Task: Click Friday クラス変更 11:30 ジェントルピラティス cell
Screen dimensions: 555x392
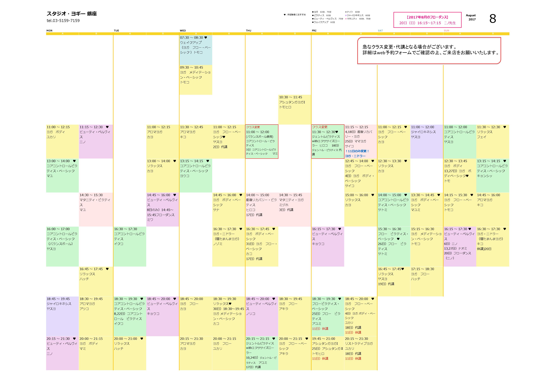Action: 328,141
